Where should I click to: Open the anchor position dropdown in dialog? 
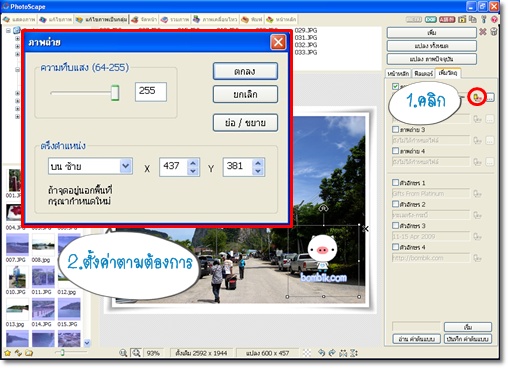point(126,166)
